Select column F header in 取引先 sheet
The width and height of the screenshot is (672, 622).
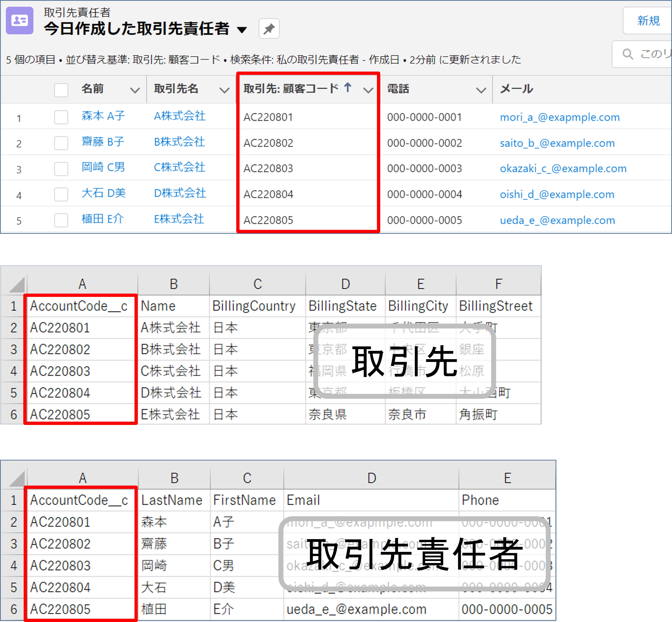click(499, 284)
